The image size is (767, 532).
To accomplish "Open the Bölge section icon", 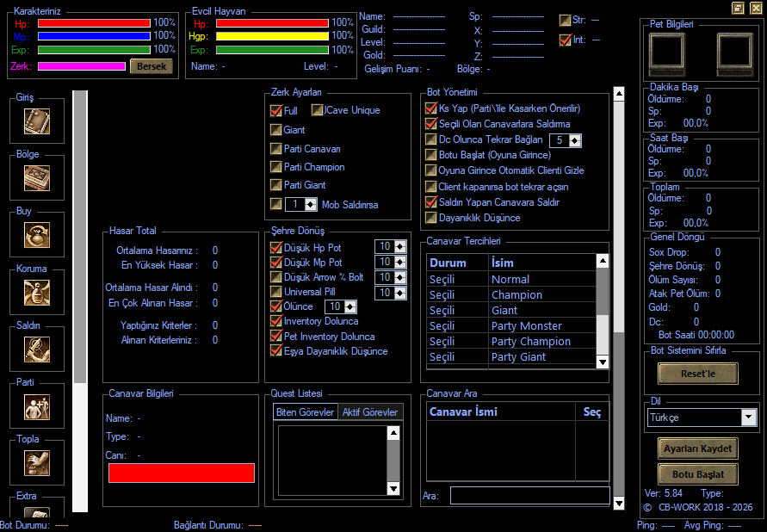I will pos(37,178).
